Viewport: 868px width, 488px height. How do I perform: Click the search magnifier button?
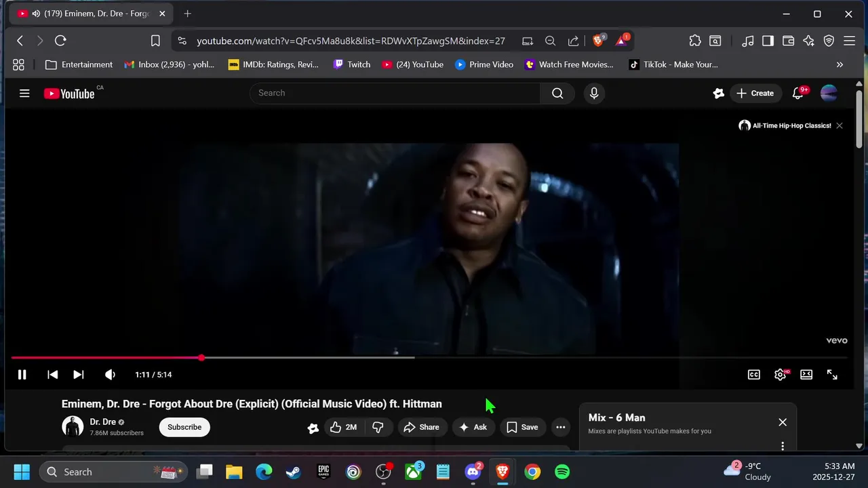pos(557,93)
